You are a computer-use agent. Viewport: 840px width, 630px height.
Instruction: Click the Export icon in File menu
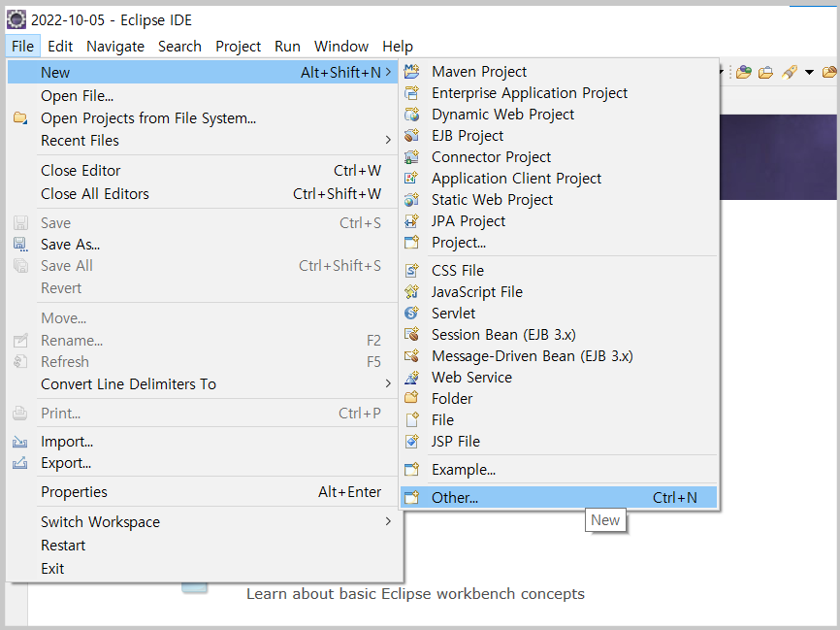(20, 463)
